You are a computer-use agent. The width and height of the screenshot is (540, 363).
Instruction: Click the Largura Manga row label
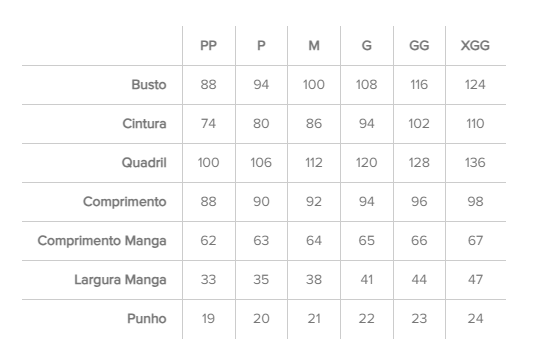click(x=121, y=279)
